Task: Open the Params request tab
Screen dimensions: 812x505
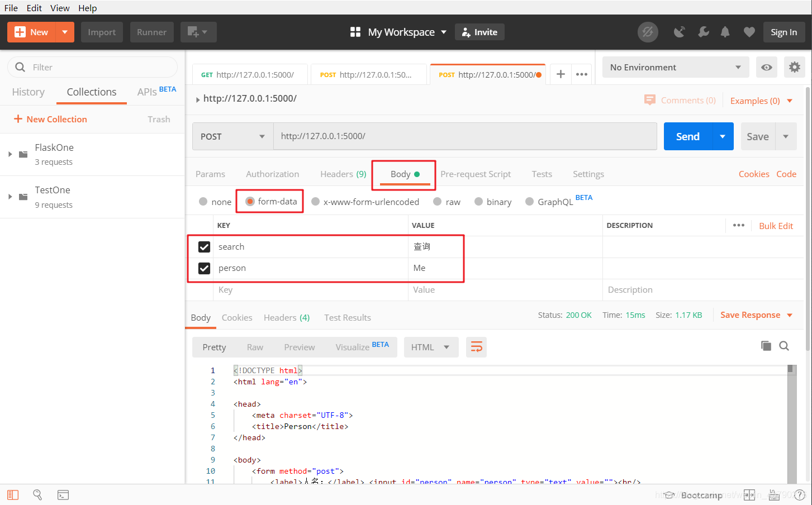Action: point(210,174)
